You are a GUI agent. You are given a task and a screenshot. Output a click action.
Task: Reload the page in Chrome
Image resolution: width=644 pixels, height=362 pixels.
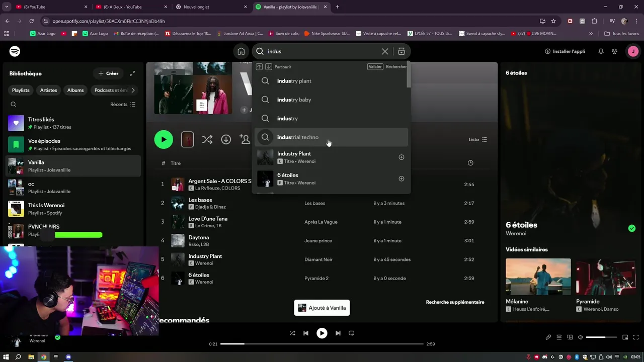coord(31,21)
